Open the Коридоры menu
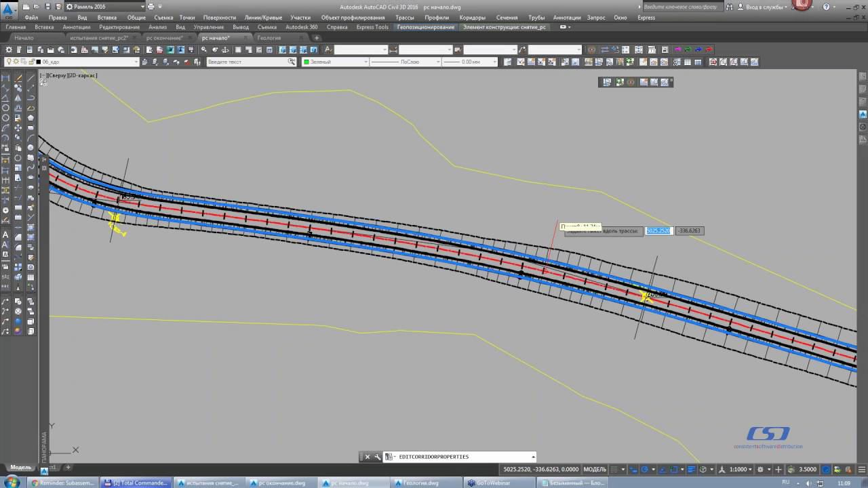 pyautogui.click(x=472, y=18)
